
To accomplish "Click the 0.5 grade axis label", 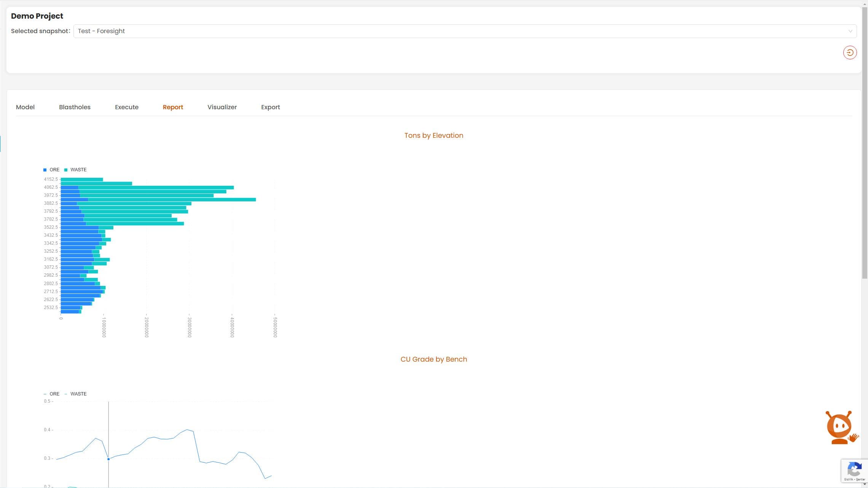I will 47,401.
